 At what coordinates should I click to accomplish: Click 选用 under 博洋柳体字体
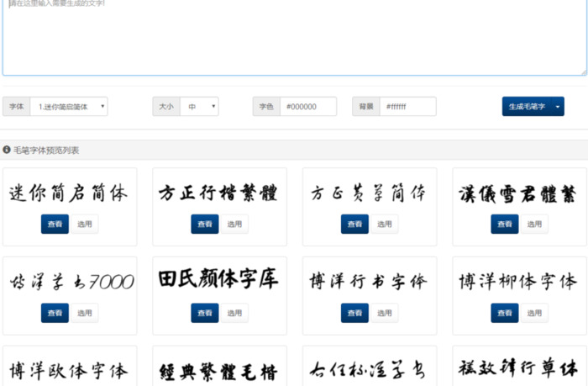tap(535, 313)
